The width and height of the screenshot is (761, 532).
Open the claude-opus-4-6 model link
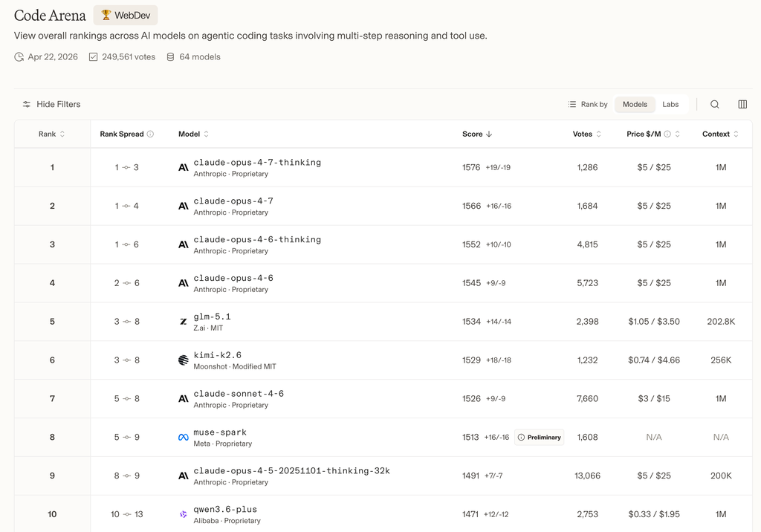coord(233,278)
